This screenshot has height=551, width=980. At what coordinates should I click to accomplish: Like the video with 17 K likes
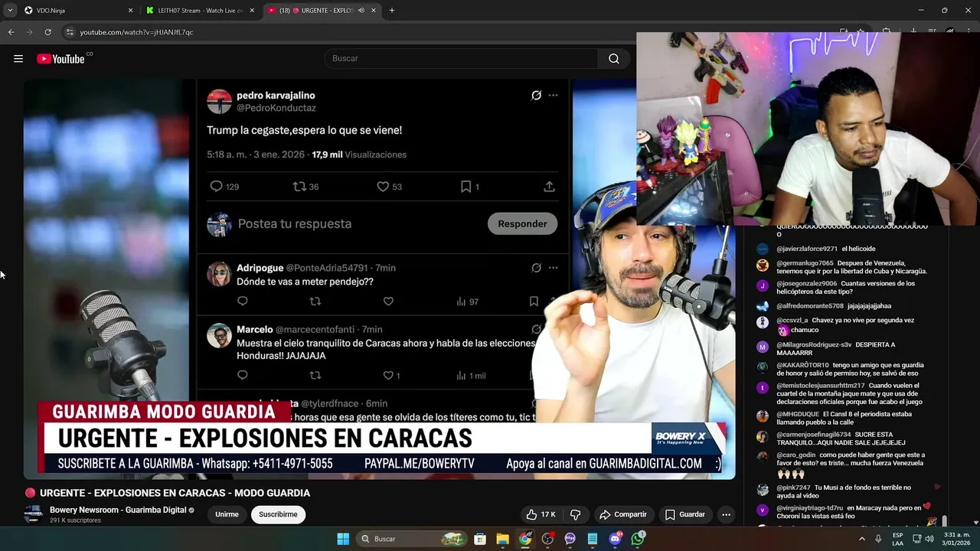tap(541, 514)
